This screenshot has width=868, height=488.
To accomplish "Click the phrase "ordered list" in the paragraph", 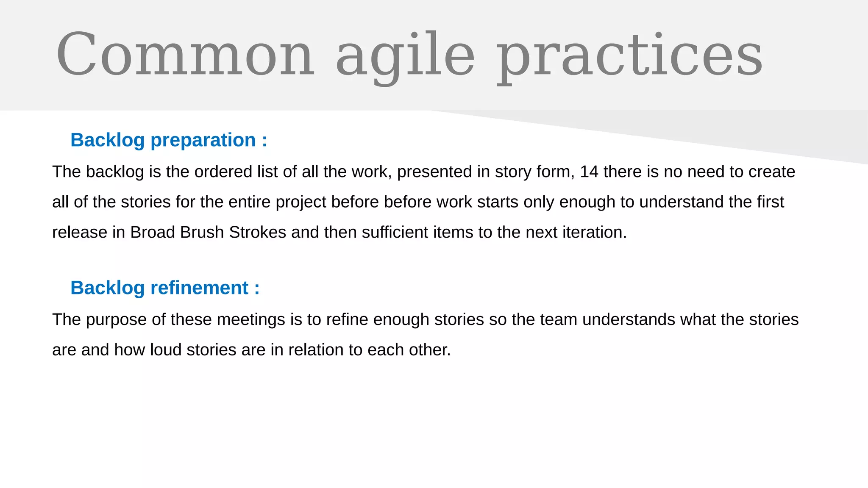I will tap(236, 172).
